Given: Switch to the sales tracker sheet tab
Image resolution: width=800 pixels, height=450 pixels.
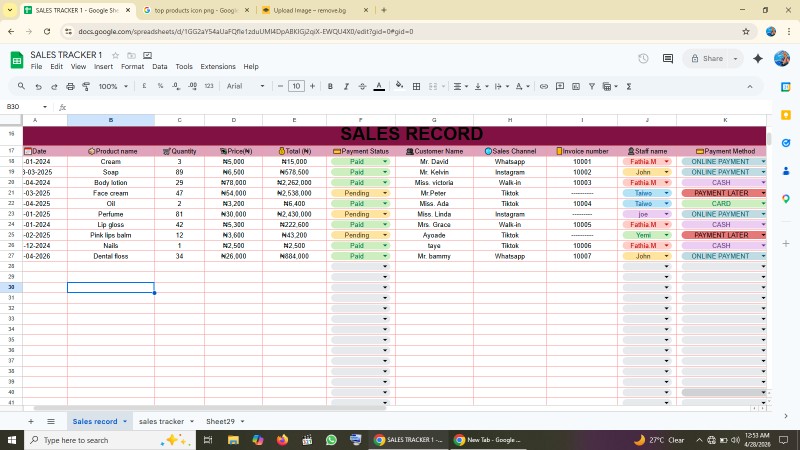Looking at the screenshot, I should pyautogui.click(x=161, y=421).
